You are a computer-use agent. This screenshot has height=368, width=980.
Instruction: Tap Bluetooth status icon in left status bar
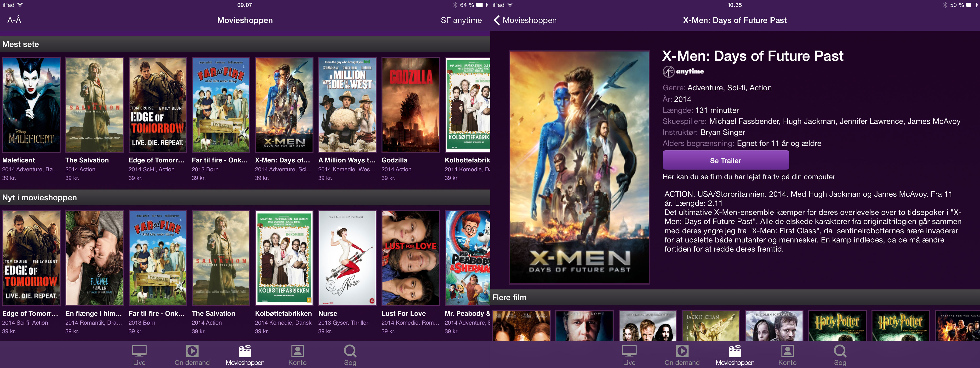(455, 5)
